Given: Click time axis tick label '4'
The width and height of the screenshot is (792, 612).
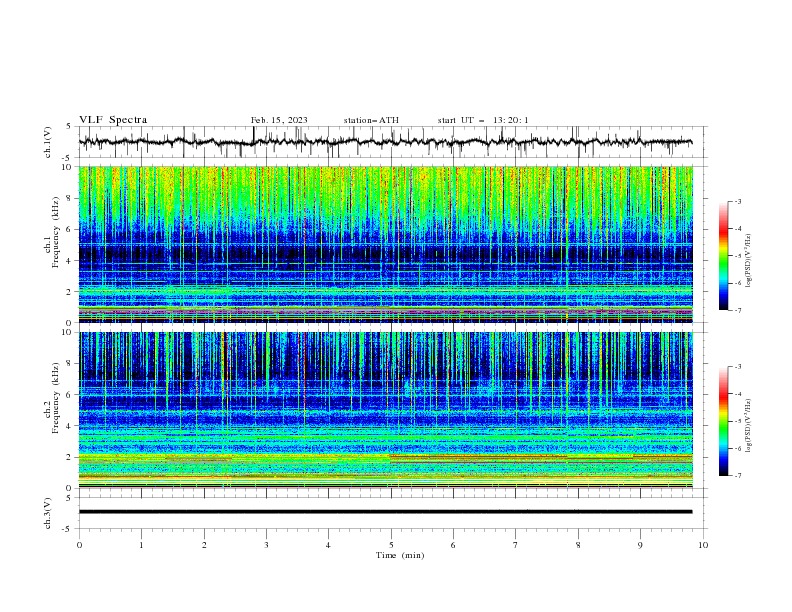Looking at the screenshot, I should 328,545.
